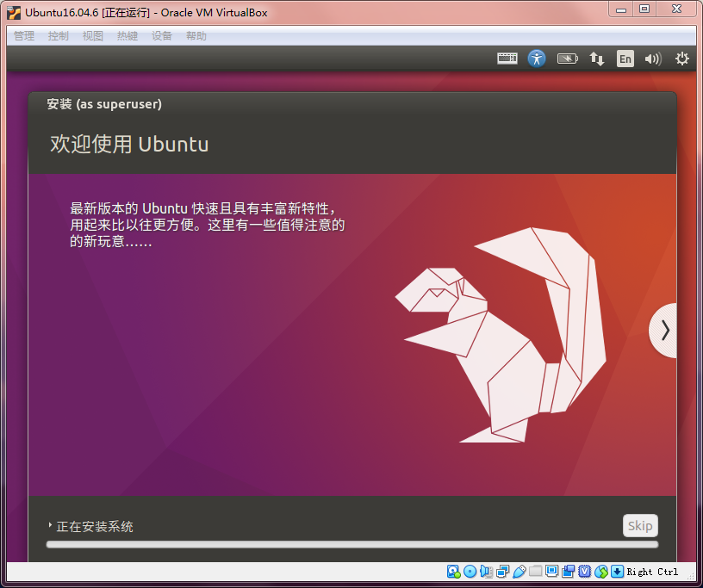Click the 安装 (as superuser) window title

(x=104, y=104)
